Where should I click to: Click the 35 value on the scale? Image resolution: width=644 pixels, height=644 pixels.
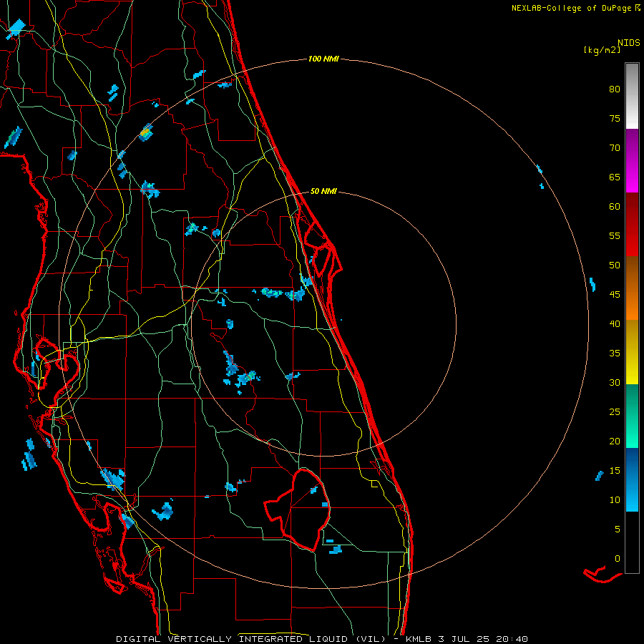coord(615,353)
